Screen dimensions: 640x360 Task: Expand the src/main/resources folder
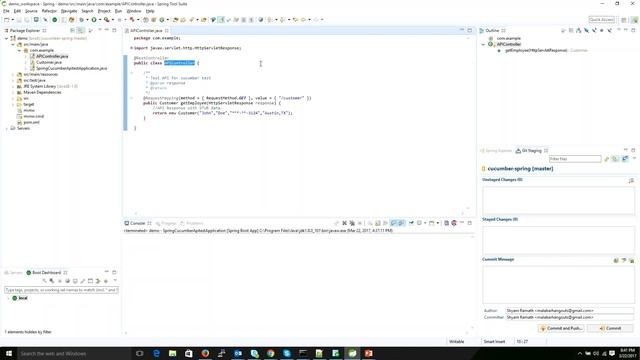13,75
